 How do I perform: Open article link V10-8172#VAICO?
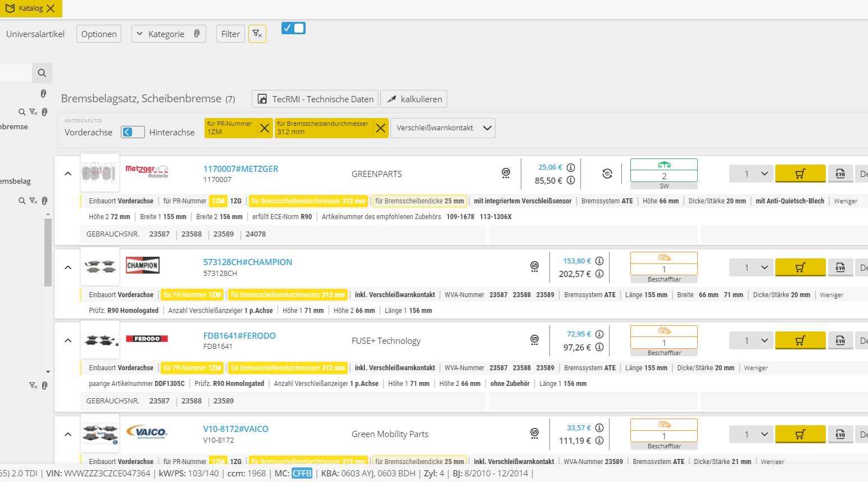[x=235, y=429]
